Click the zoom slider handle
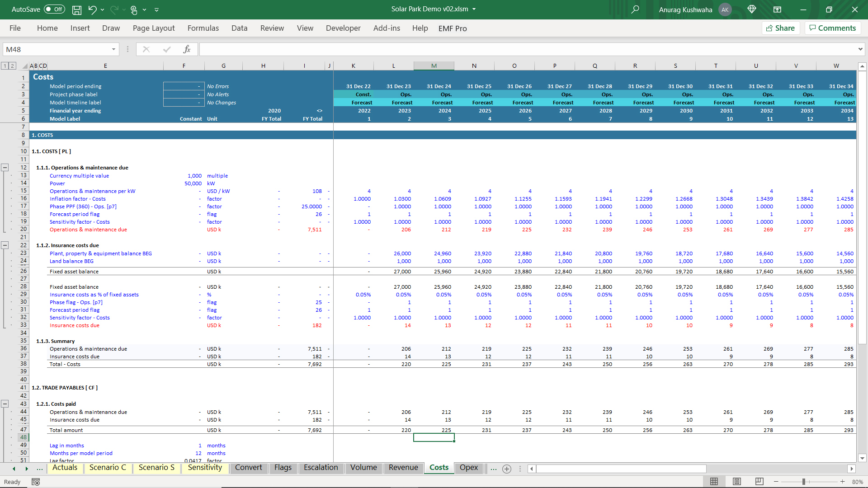This screenshot has width=868, height=488. point(804,482)
